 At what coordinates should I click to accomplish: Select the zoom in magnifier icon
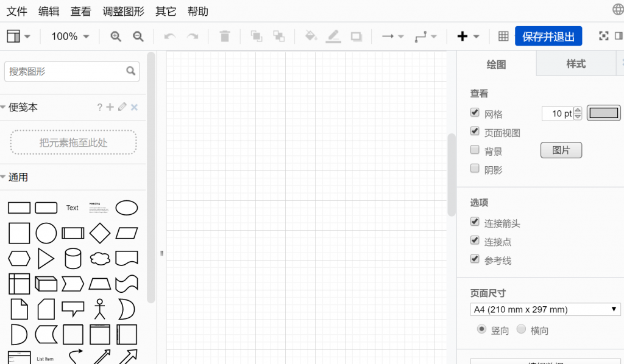click(115, 36)
